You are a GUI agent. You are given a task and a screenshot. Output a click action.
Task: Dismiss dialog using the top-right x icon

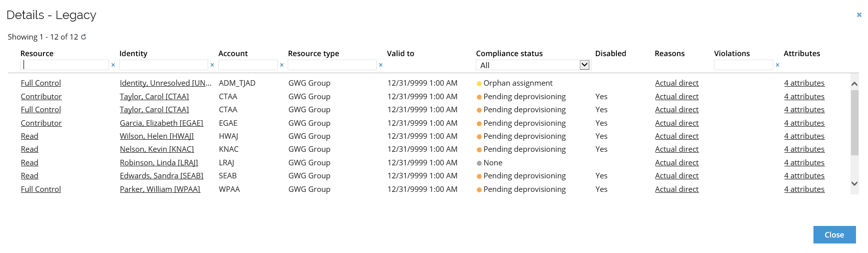[859, 15]
